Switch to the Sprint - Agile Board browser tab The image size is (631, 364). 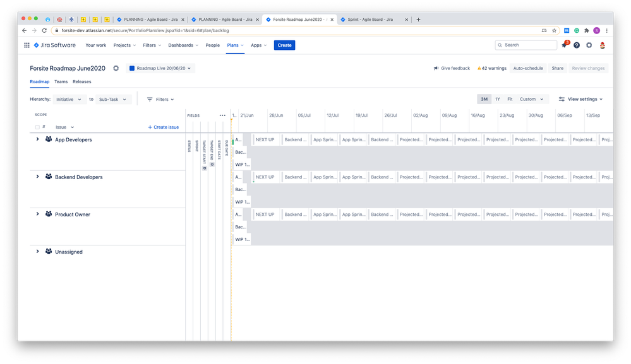pos(374,20)
